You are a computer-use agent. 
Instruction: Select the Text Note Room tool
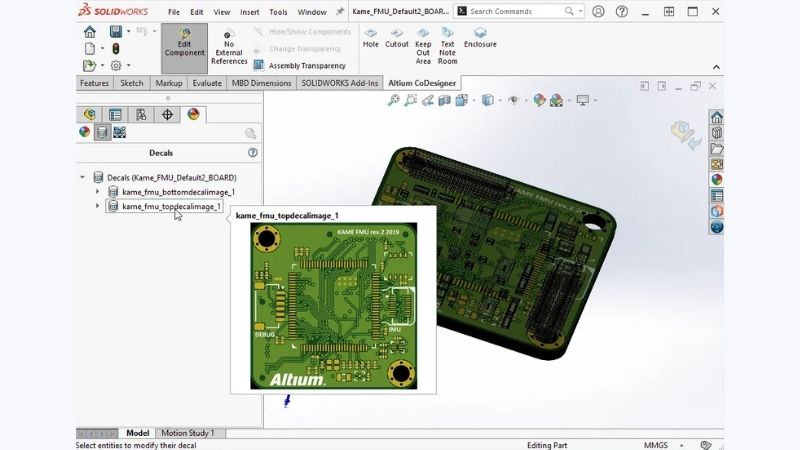447,46
